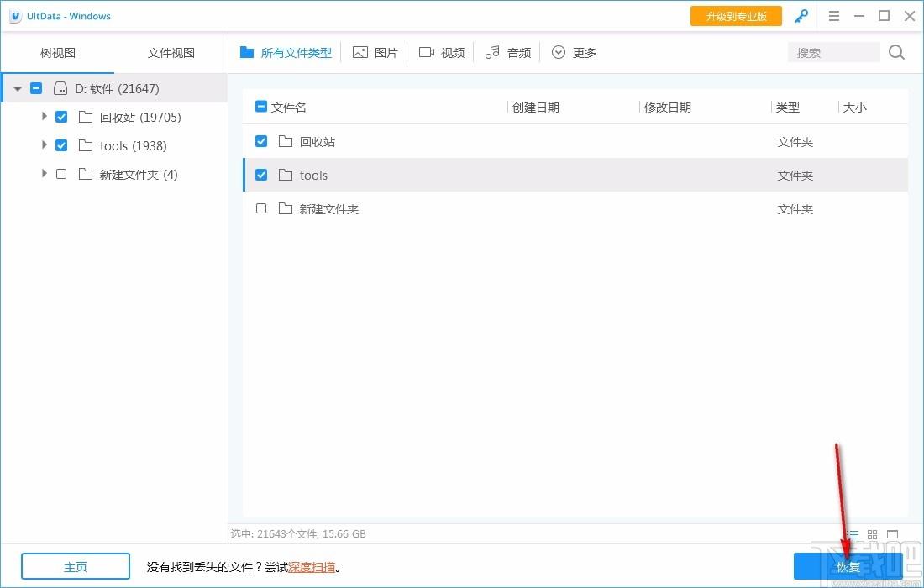The image size is (924, 588).
Task: Switch to preview pane view icon
Action: click(893, 534)
